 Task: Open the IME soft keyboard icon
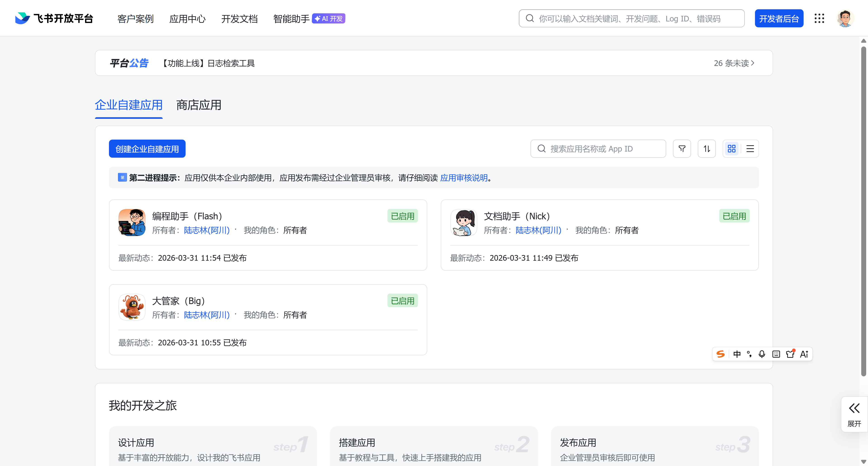point(776,354)
